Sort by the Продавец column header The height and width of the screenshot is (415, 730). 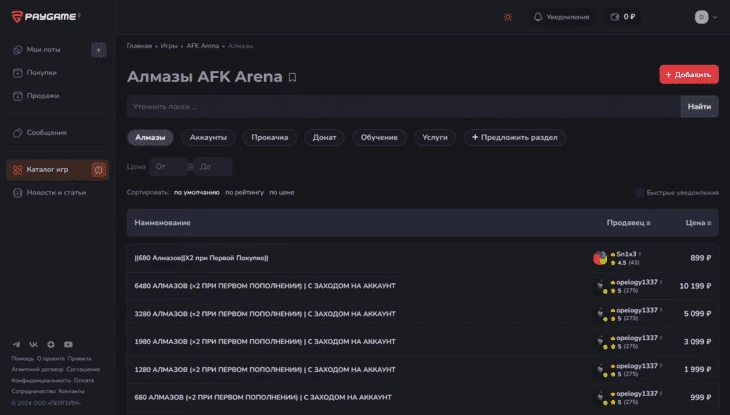(x=629, y=223)
